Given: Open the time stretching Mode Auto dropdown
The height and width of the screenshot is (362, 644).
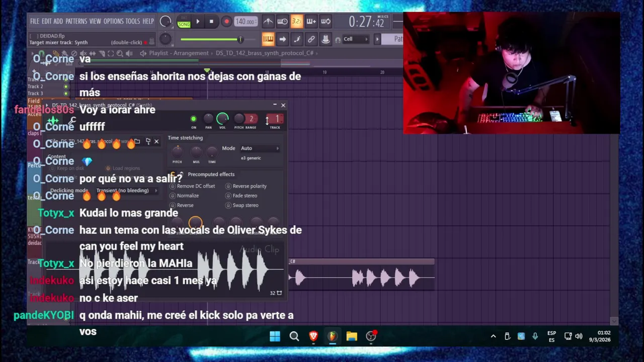Looking at the screenshot, I should point(260,148).
